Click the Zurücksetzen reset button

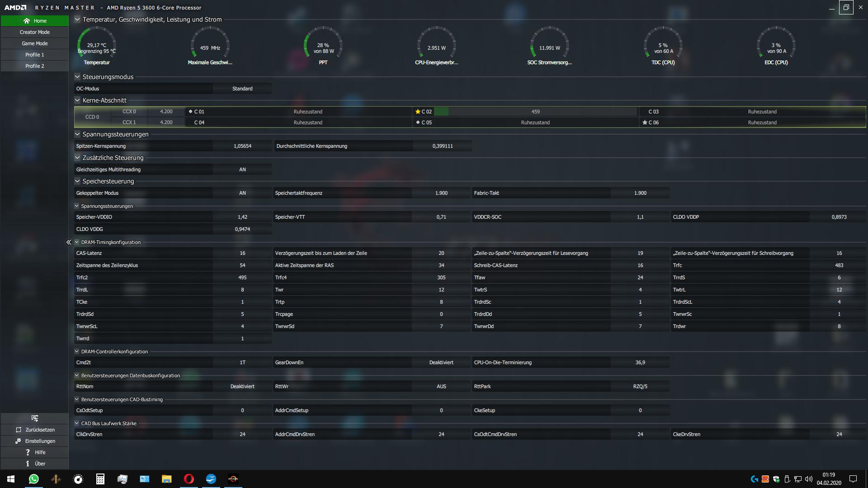coord(35,430)
